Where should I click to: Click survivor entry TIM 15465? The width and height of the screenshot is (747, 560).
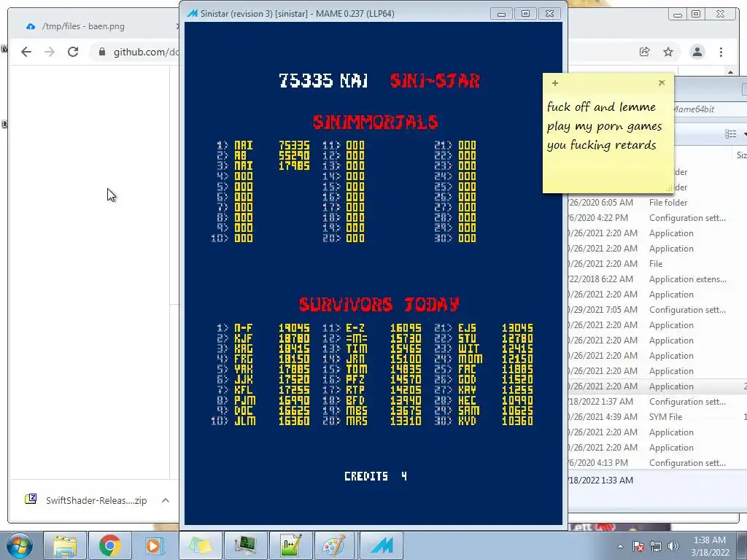372,349
